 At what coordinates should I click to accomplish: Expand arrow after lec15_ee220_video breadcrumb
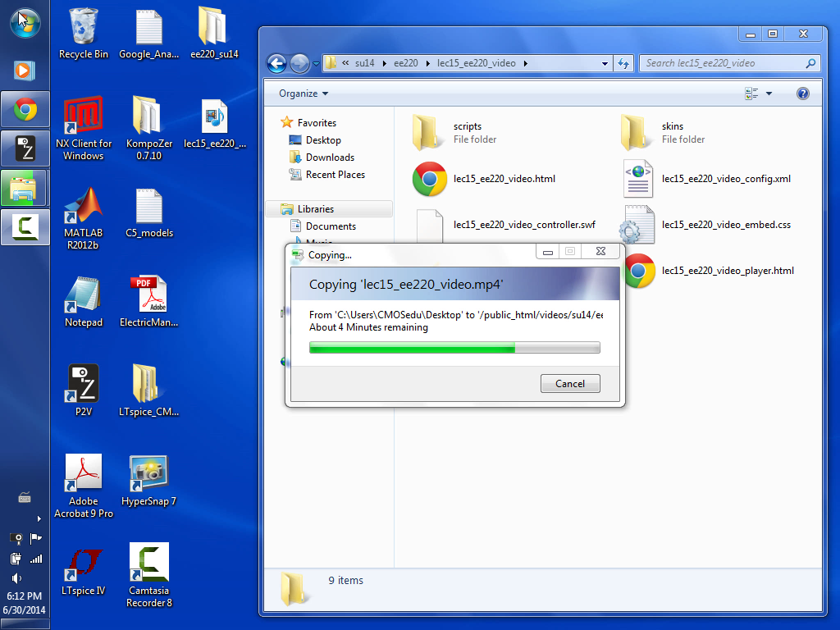(526, 63)
